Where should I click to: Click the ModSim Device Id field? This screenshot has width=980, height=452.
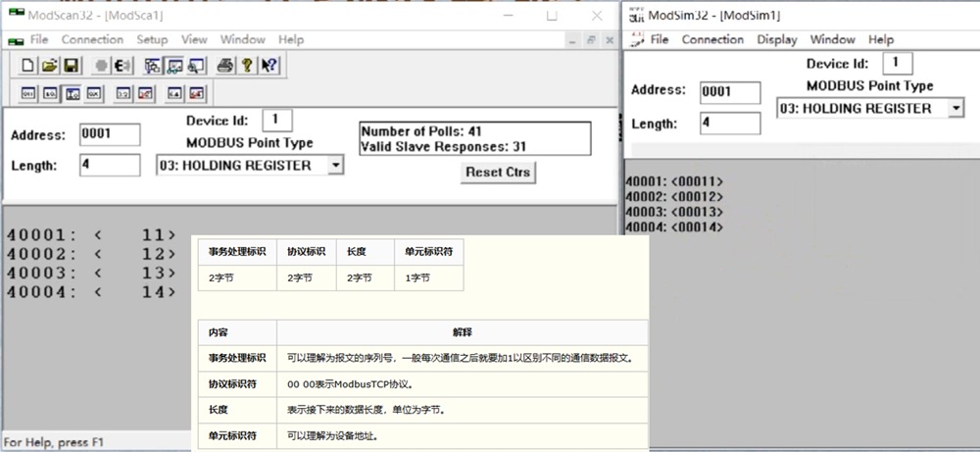coord(896,63)
